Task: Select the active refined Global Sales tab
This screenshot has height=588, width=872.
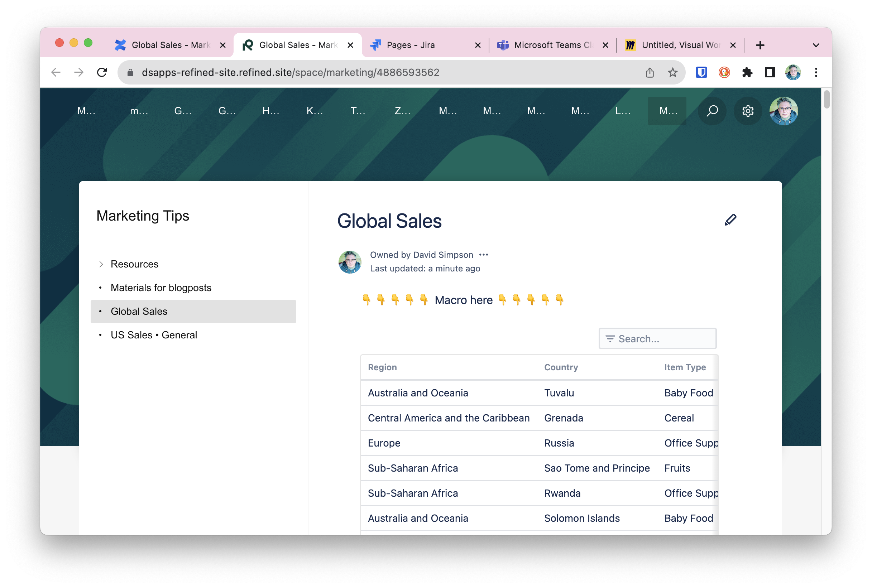Action: point(298,45)
